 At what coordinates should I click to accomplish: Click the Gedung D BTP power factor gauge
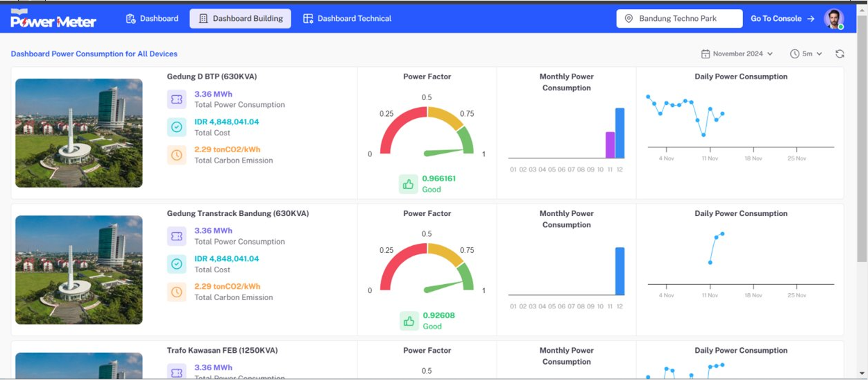pyautogui.click(x=427, y=131)
